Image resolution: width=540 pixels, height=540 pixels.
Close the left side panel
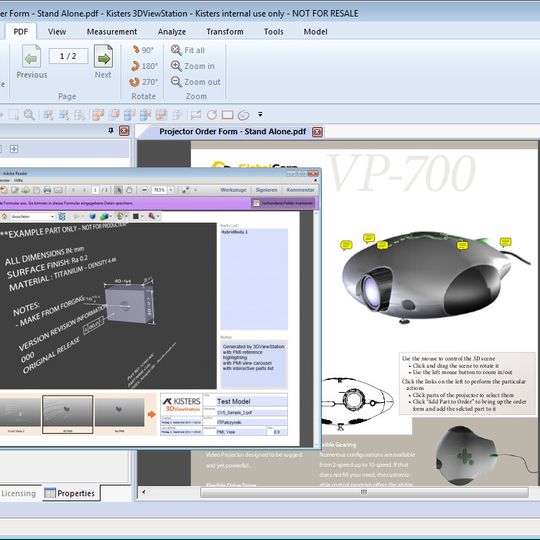click(124, 131)
